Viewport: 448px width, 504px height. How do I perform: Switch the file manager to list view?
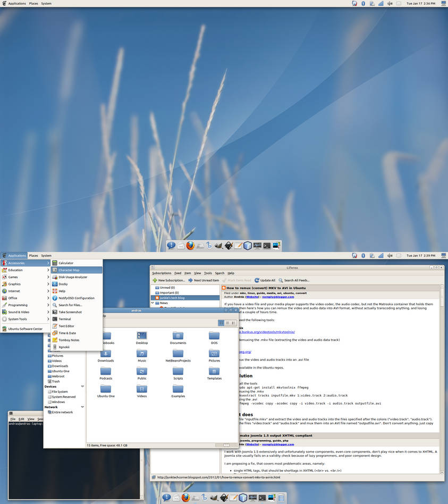(227, 323)
